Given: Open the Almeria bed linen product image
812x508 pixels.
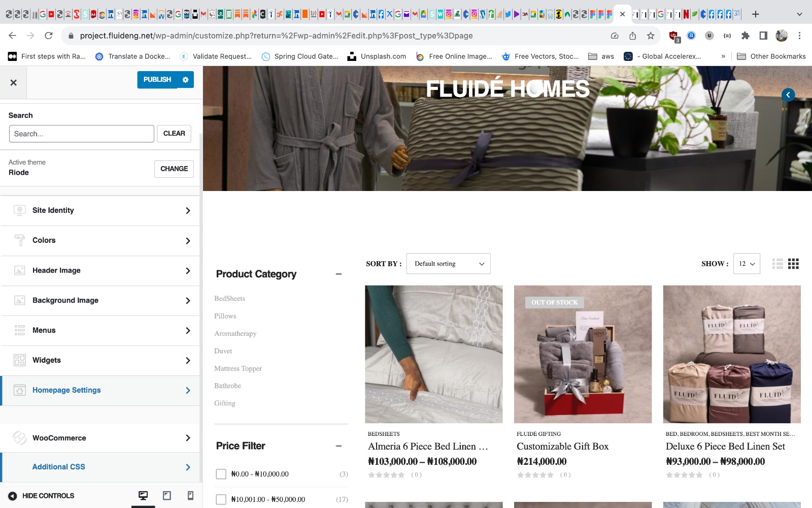Looking at the screenshot, I should 434,354.
